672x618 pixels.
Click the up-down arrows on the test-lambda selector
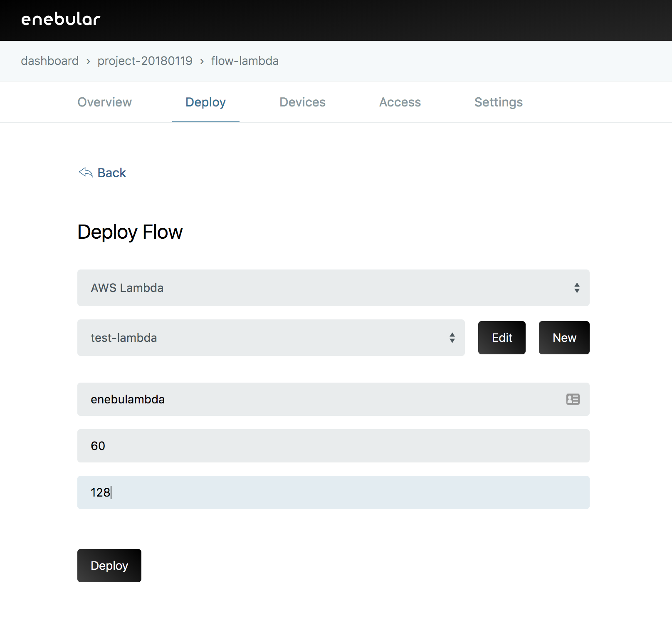(452, 338)
